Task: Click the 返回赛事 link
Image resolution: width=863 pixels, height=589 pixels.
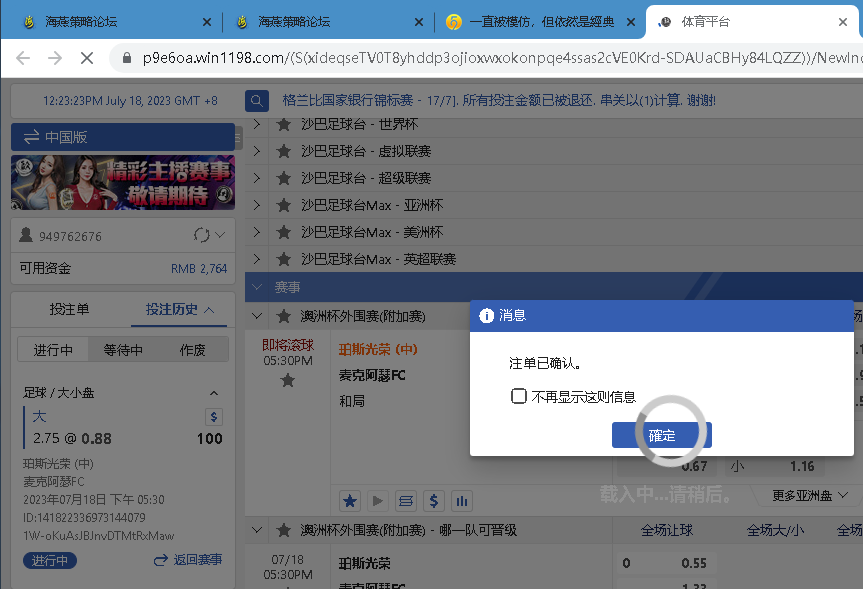Action: (187, 560)
